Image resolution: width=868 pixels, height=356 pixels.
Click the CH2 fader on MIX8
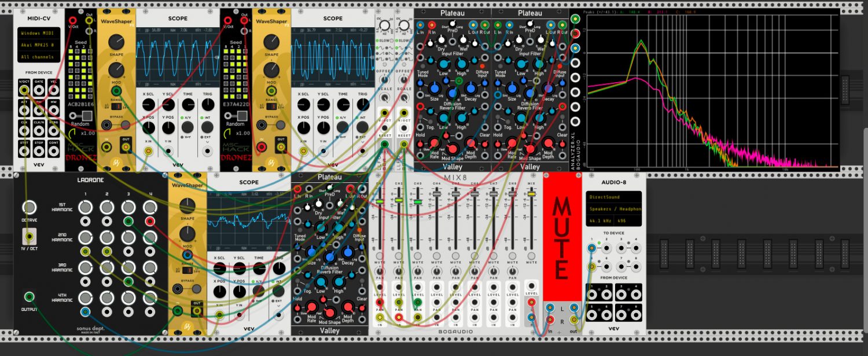click(x=399, y=201)
